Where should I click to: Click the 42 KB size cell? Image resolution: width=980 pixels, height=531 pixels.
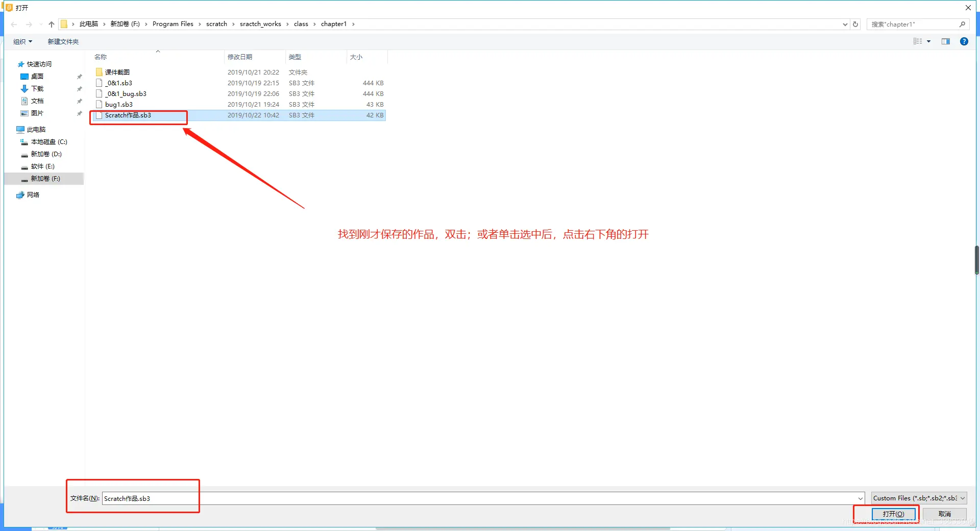375,115
